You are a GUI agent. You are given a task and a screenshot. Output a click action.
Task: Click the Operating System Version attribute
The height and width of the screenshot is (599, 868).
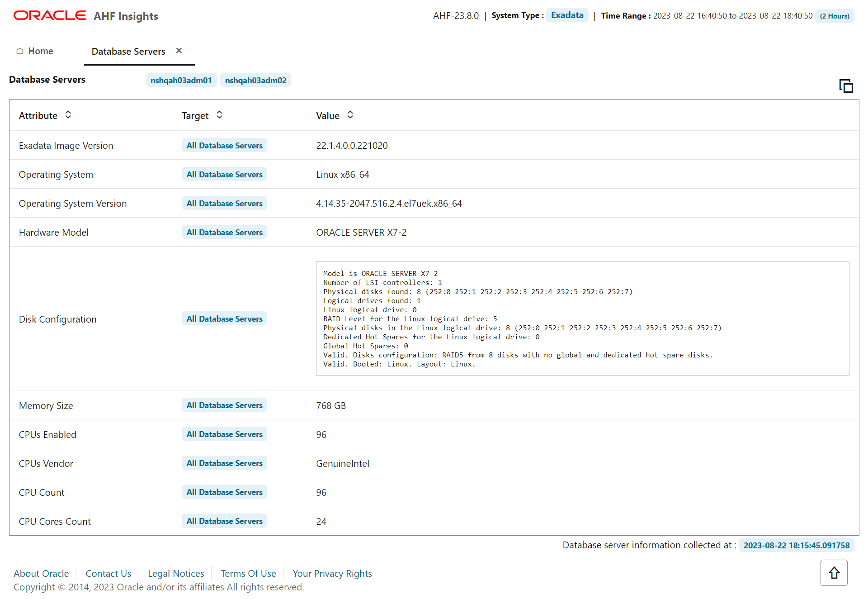pyautogui.click(x=73, y=204)
